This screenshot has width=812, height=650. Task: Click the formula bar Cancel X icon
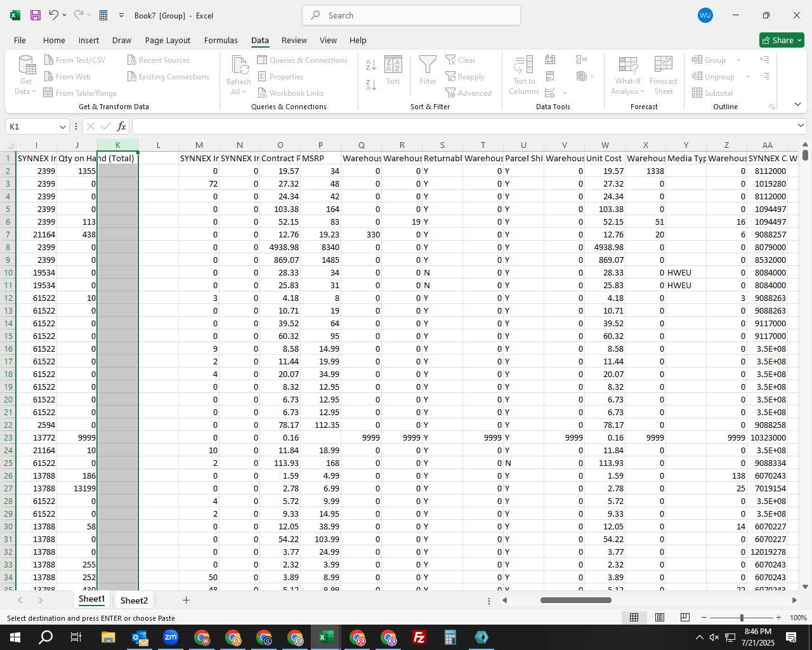(90, 126)
